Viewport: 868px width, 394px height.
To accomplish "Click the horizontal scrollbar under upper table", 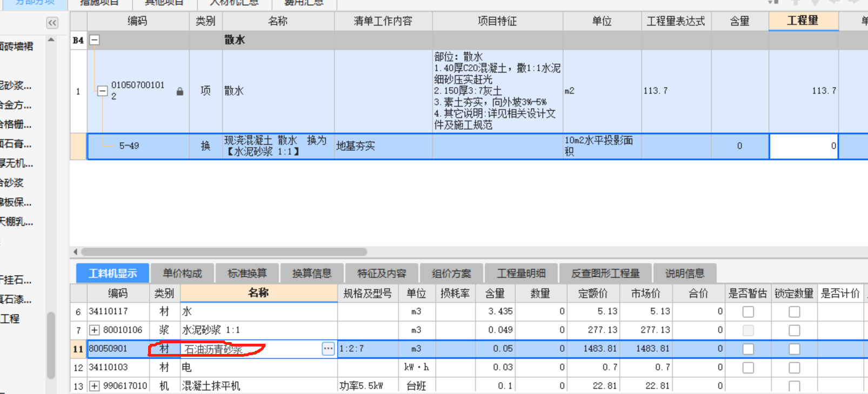I will [224, 252].
